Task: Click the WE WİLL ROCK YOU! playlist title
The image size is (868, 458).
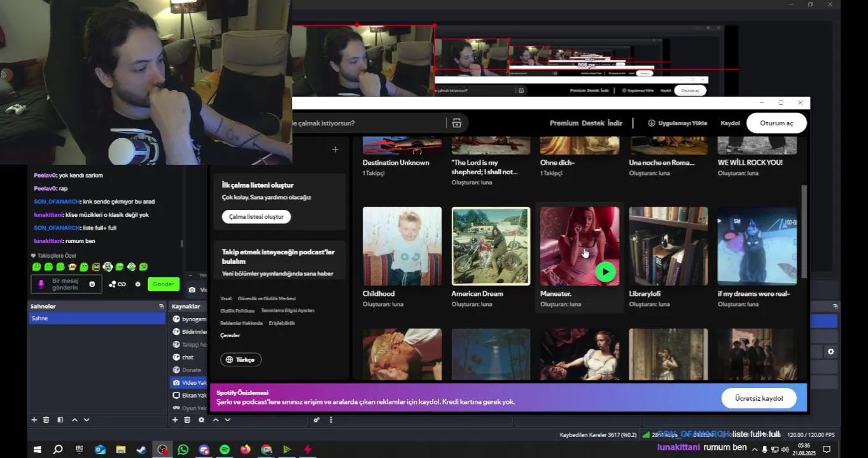Action: 750,163
